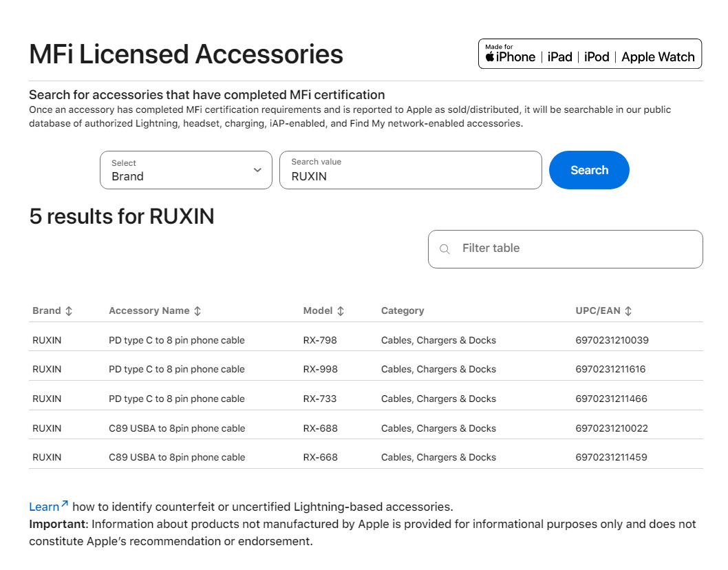Sort results using Model column arrows

341,311
